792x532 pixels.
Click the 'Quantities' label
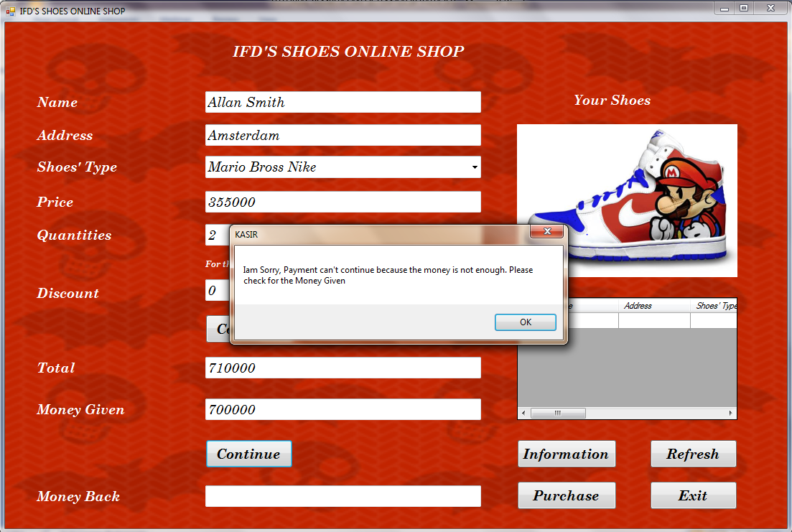(74, 235)
